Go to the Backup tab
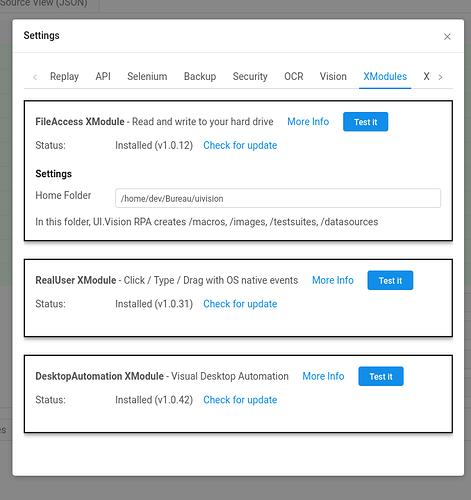The image size is (471, 500). [x=200, y=77]
